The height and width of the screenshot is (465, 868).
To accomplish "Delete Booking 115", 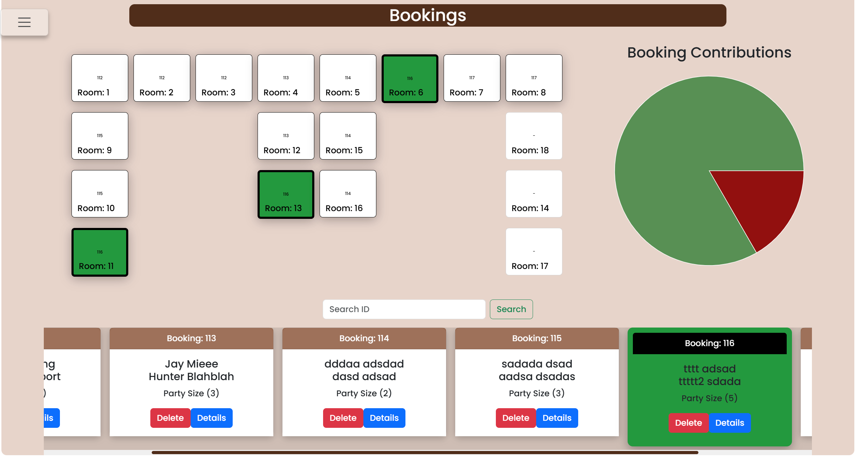I will coord(515,418).
